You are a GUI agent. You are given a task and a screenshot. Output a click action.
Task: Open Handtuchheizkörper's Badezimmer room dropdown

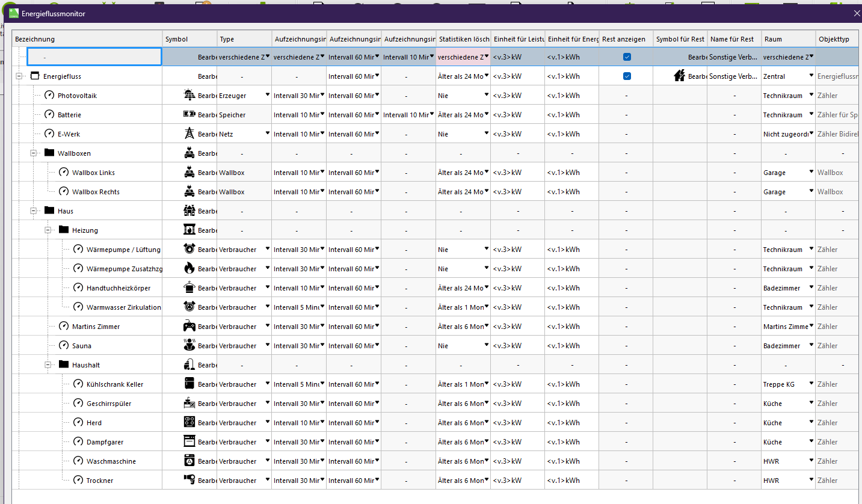pyautogui.click(x=811, y=287)
